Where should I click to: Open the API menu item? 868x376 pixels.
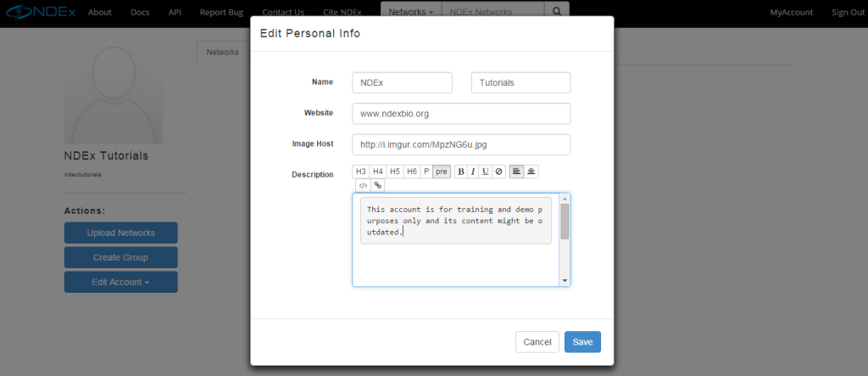tap(175, 12)
